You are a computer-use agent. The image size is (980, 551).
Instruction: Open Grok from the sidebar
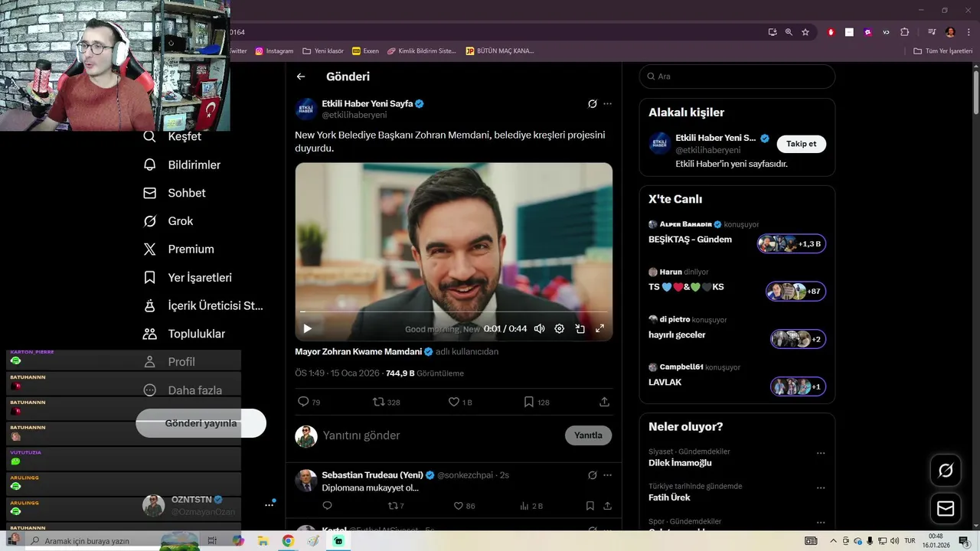click(x=168, y=221)
